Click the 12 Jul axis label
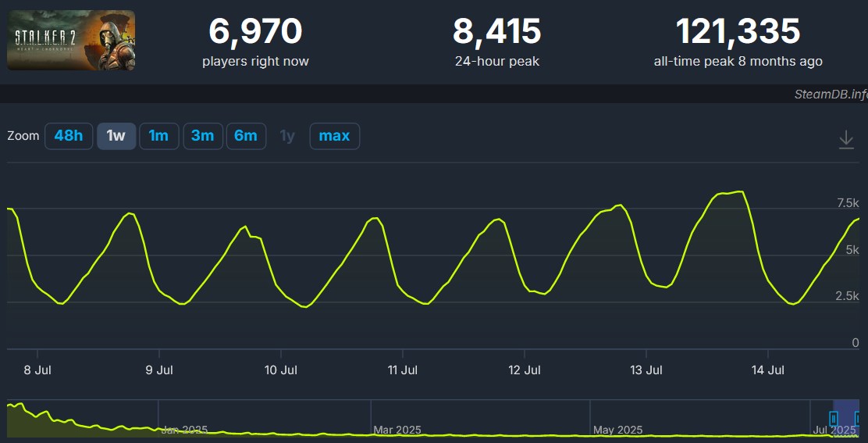This screenshot has width=868, height=443. click(x=525, y=370)
